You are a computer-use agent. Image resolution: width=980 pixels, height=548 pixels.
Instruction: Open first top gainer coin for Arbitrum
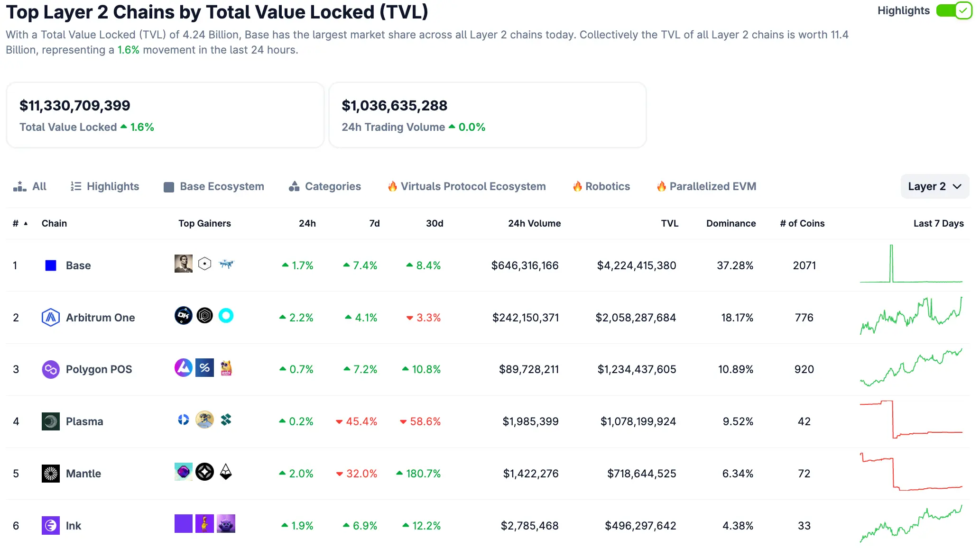184,316
